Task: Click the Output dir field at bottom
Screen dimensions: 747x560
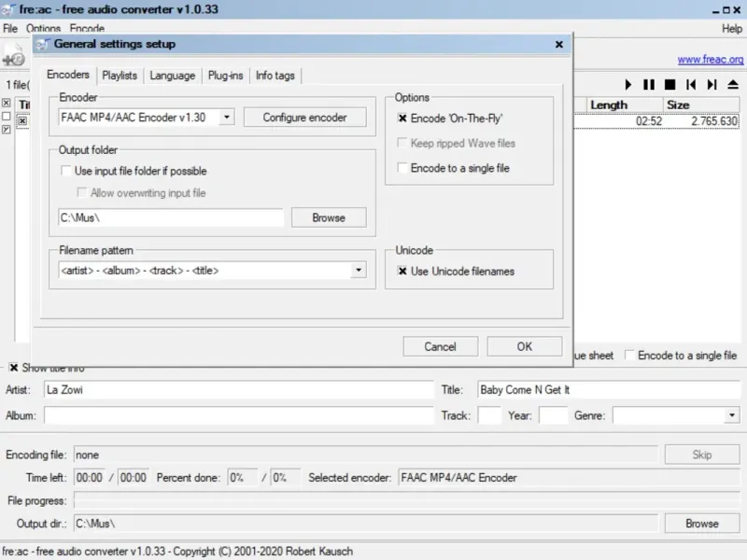Action: coord(365,524)
